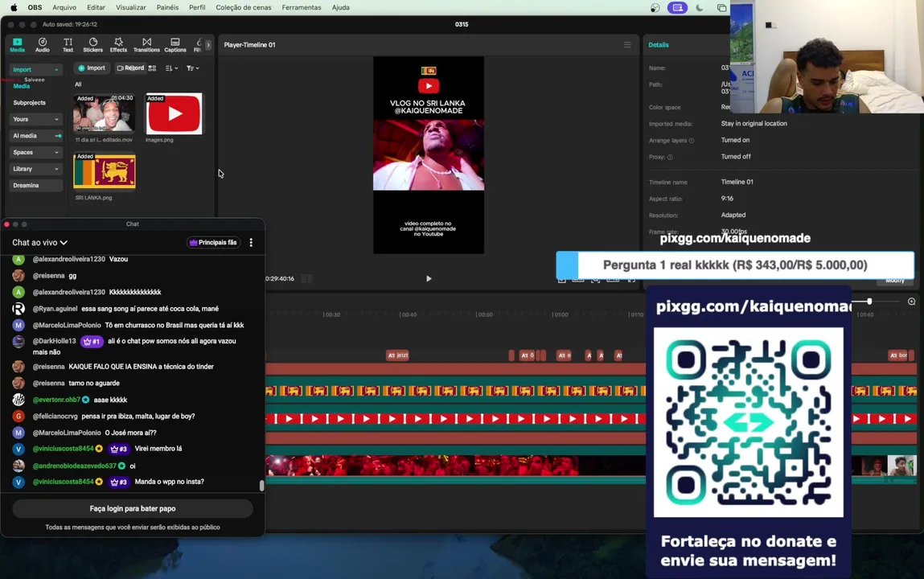924x579 pixels.
Task: Select the 'jetzt' text clip on timeline
Action: (397, 355)
